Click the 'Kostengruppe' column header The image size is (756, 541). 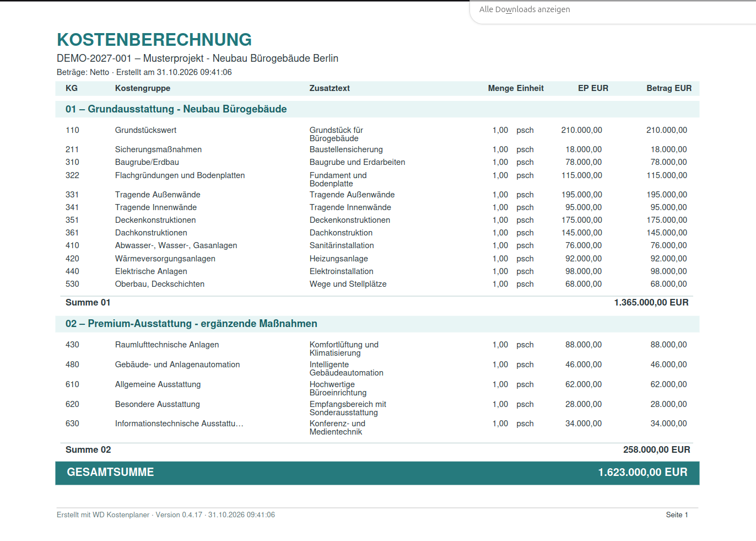pyautogui.click(x=143, y=88)
